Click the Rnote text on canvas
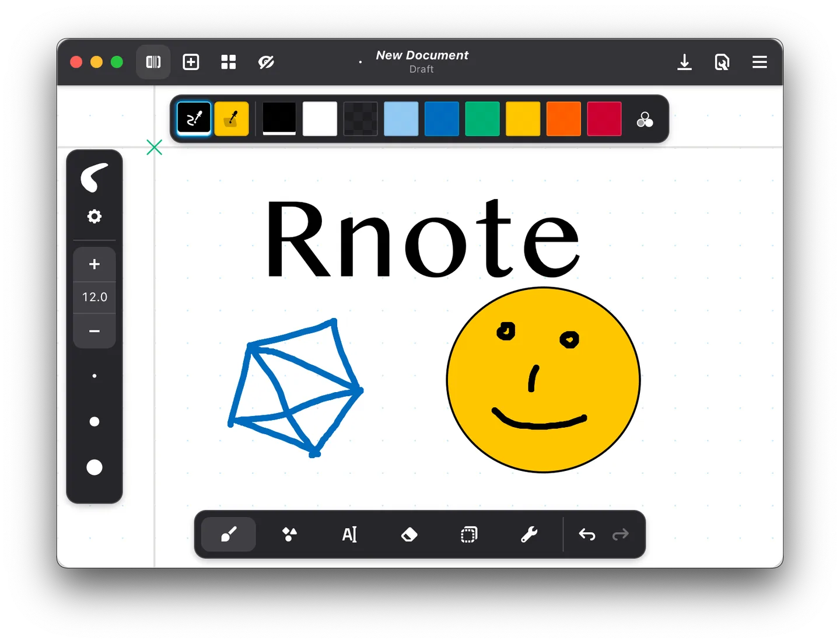 pos(423,238)
